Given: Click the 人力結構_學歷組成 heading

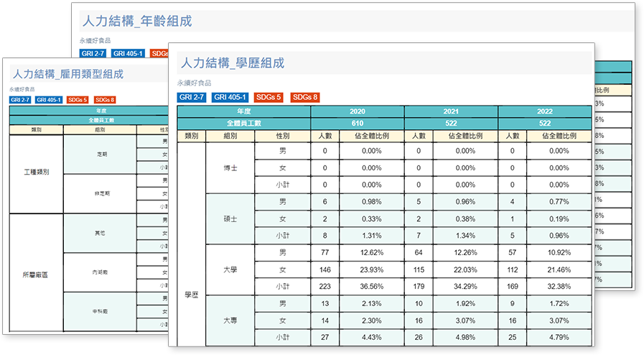Looking at the screenshot, I should pyautogui.click(x=231, y=63).
